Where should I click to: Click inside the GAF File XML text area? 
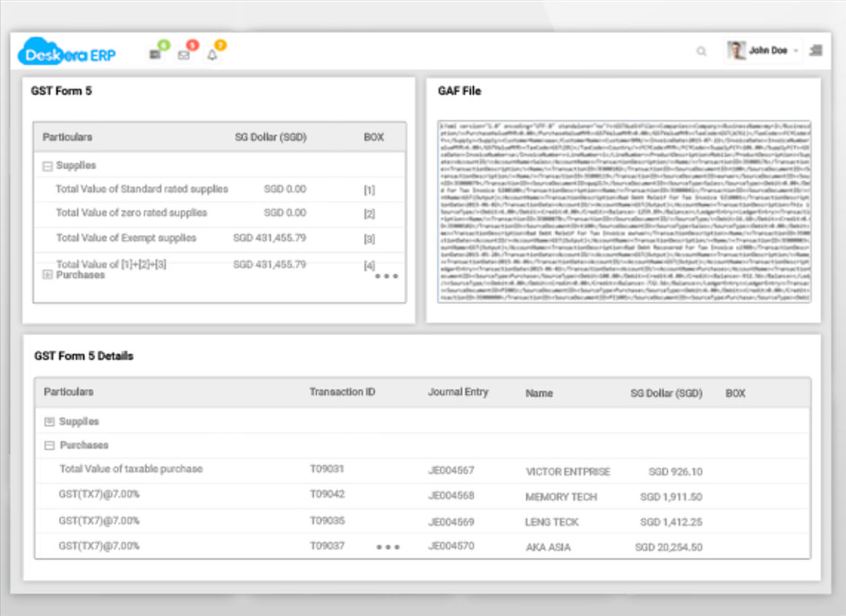(624, 212)
